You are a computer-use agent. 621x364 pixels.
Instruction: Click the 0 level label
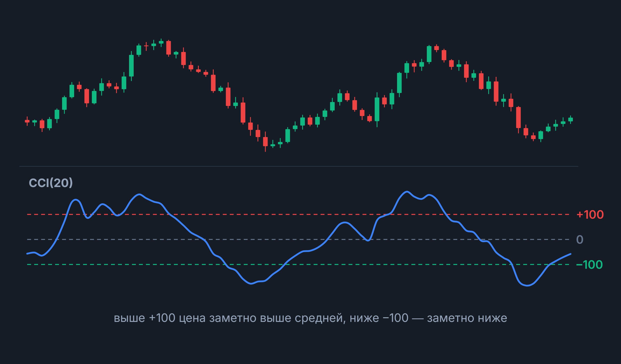580,240
